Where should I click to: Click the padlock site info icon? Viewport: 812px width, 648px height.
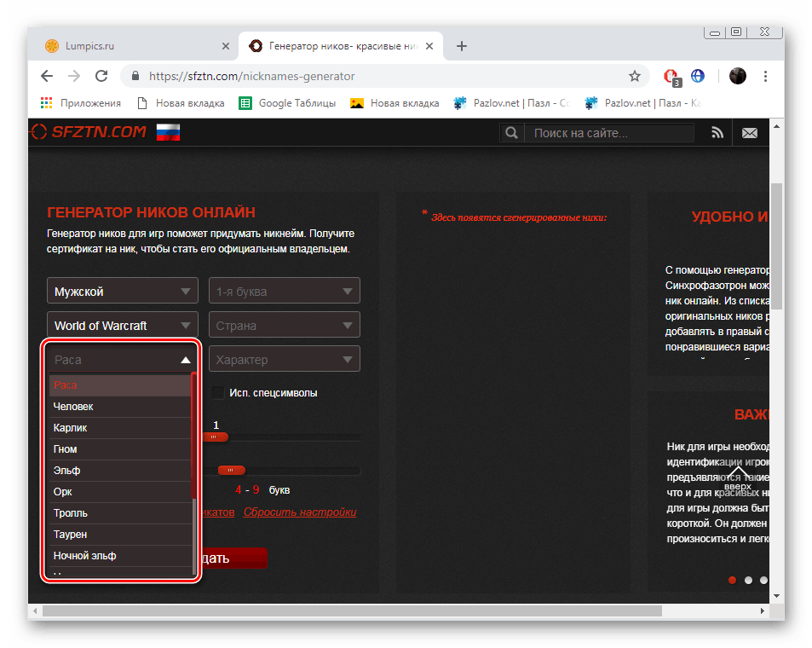(135, 76)
